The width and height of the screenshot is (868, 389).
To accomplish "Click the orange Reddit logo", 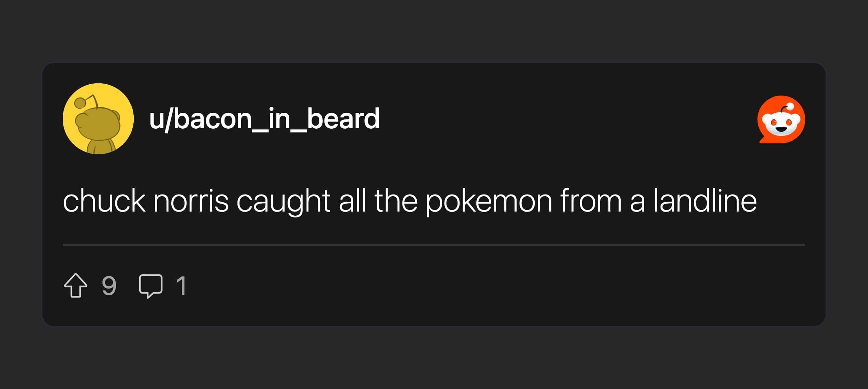I will pos(781,119).
